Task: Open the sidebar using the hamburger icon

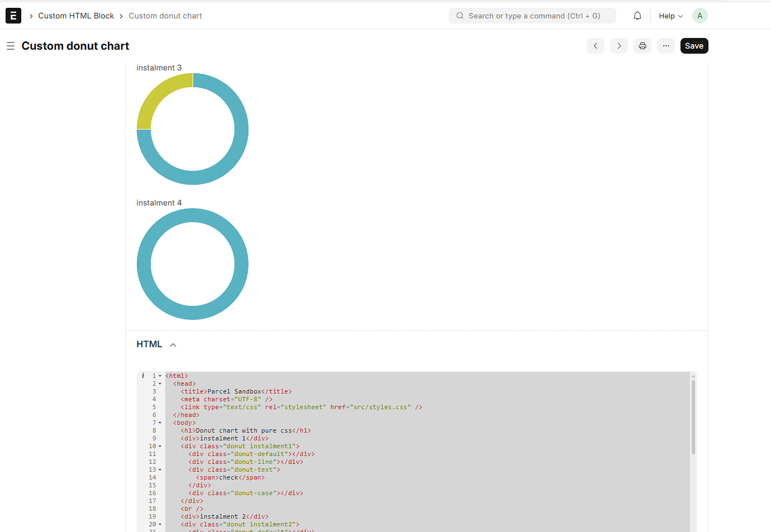Action: [x=10, y=46]
